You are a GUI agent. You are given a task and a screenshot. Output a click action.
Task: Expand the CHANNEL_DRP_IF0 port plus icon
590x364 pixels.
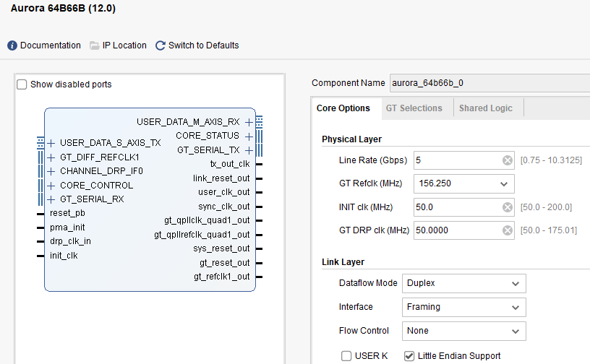[51, 171]
